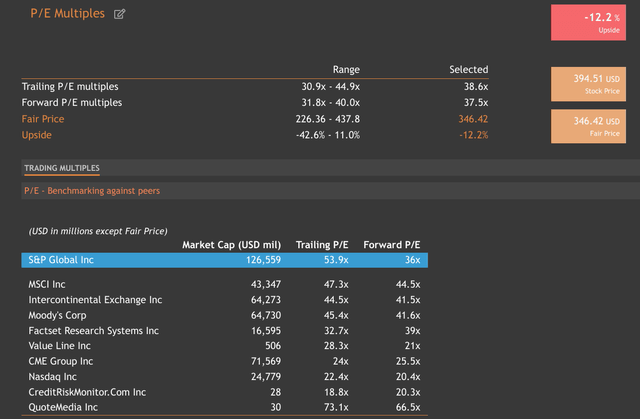Click the fair price range 226.36 - 437.8
The height and width of the screenshot is (419, 640).
(x=328, y=119)
